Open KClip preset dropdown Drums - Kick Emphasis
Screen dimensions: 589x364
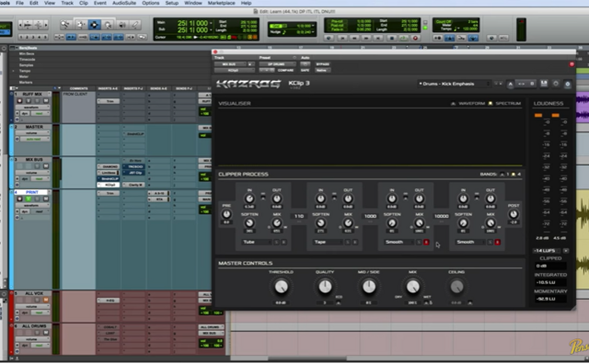tap(454, 84)
